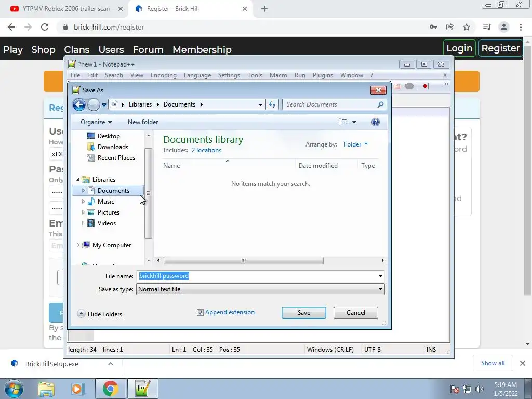Click the Save As forward navigation arrow
The height and width of the screenshot is (399, 532).
(94, 104)
